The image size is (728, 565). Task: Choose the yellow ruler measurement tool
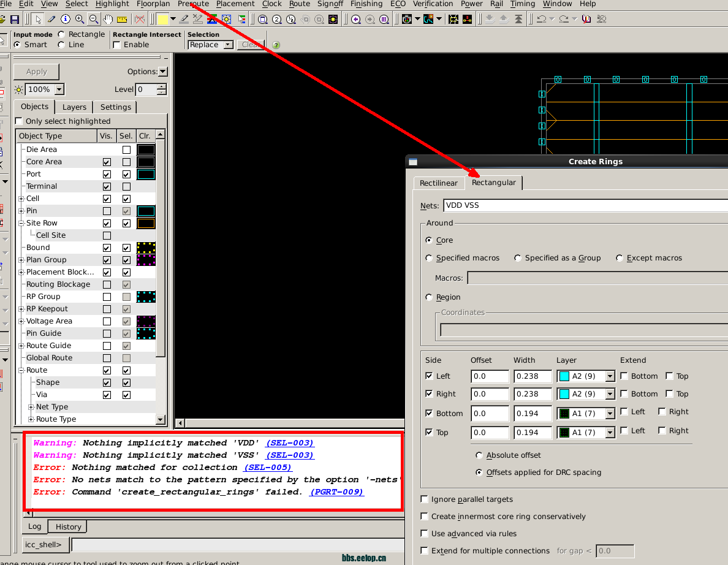[122, 19]
